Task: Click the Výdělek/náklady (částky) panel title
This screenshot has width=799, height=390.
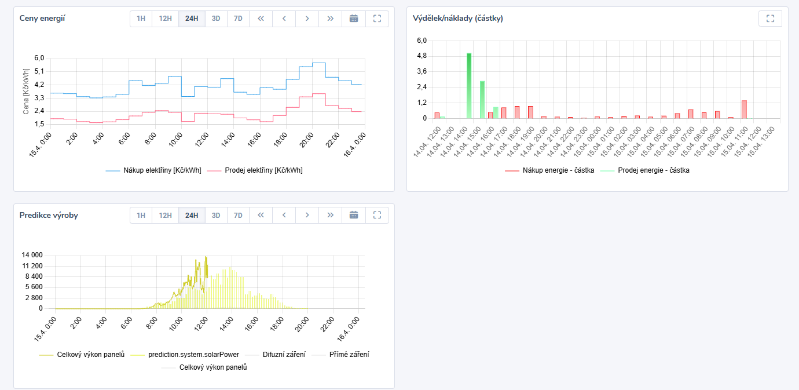Action: click(458, 18)
